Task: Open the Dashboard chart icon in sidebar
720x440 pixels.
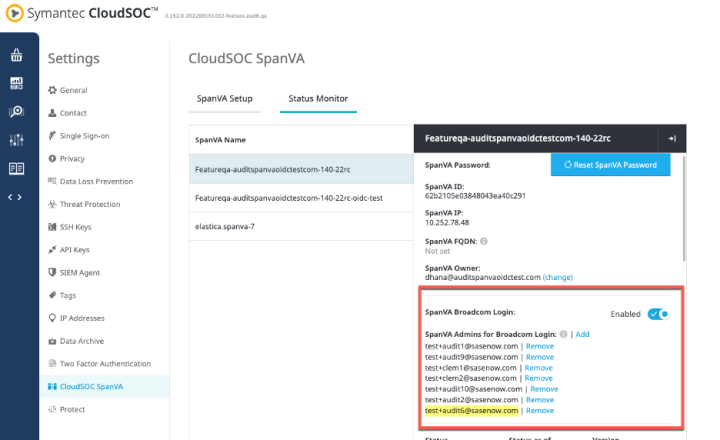Action: click(17, 83)
